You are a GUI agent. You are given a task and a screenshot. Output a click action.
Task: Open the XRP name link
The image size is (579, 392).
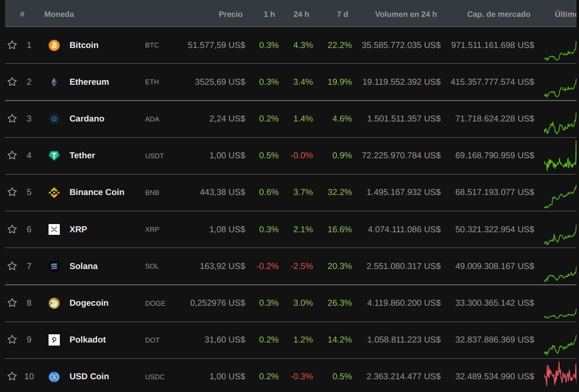[x=78, y=229]
